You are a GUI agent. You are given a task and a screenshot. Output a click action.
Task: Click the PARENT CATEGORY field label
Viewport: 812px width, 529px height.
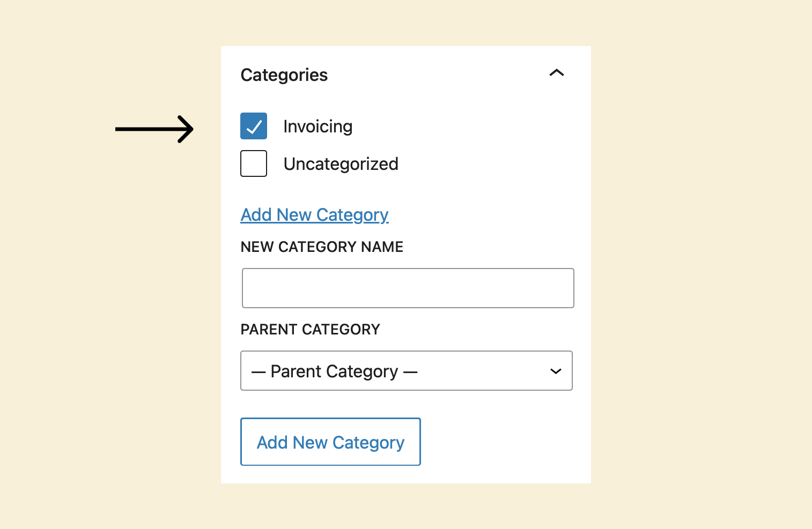click(x=310, y=330)
